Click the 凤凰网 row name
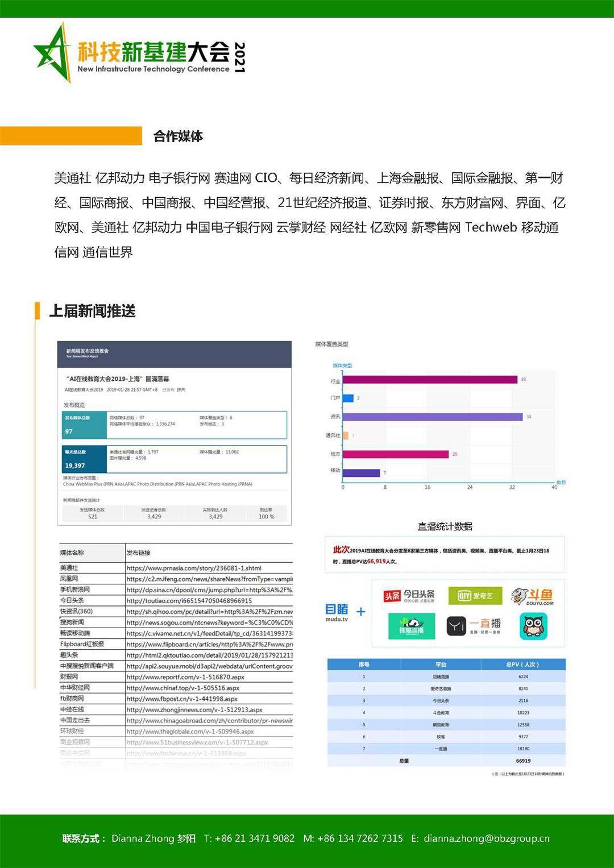 pyautogui.click(x=69, y=579)
